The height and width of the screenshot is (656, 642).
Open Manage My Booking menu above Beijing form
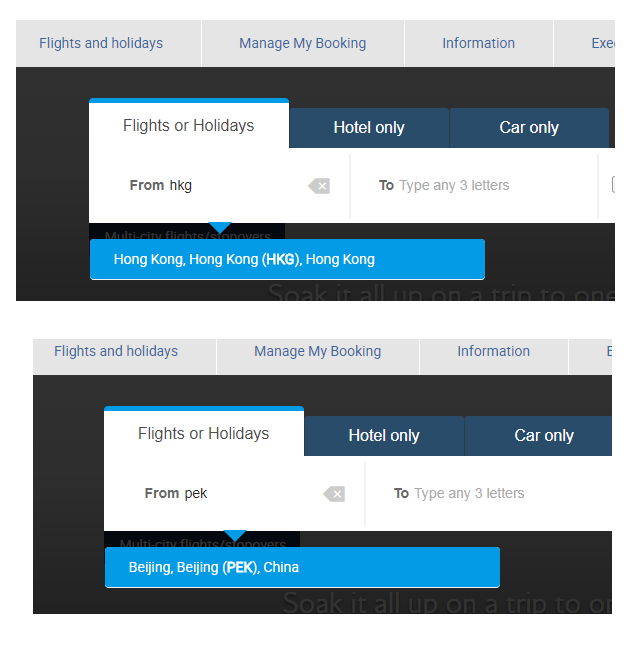click(318, 352)
